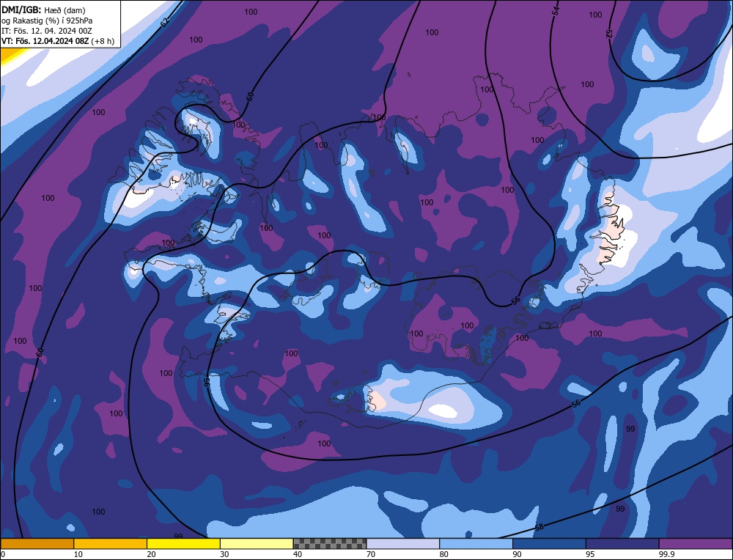Click the '62' contour label
The height and width of the screenshot is (560, 733).
164,21
